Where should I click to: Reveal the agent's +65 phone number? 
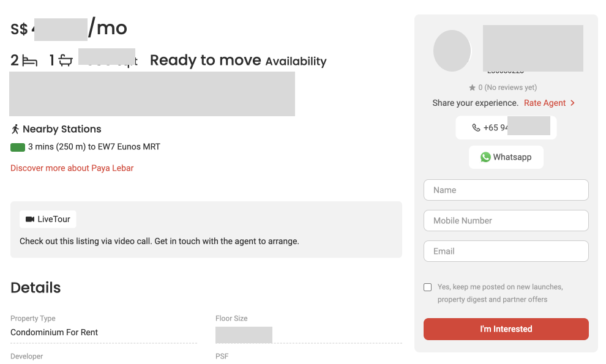pyautogui.click(x=506, y=128)
